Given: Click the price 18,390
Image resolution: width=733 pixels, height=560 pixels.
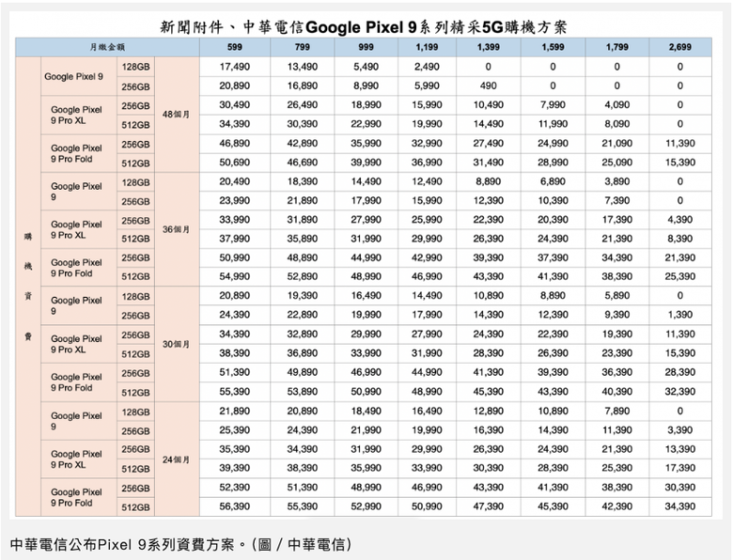Looking at the screenshot, I should (x=302, y=181).
